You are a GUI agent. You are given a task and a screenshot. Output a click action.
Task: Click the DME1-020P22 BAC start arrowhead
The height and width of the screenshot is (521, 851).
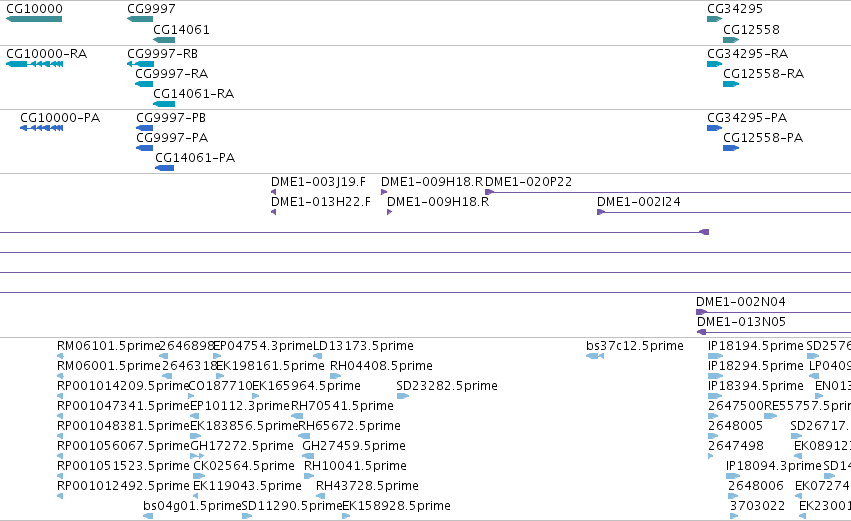tap(489, 192)
